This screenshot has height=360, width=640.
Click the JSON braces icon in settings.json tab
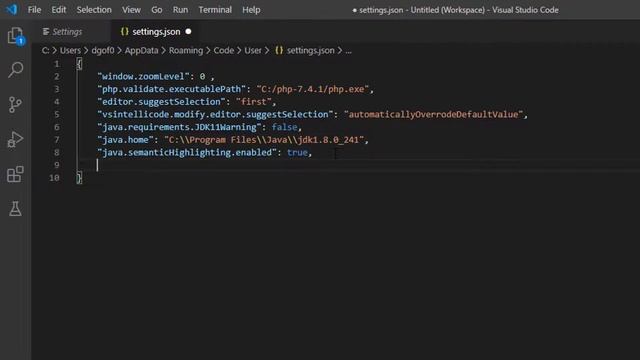click(x=124, y=31)
